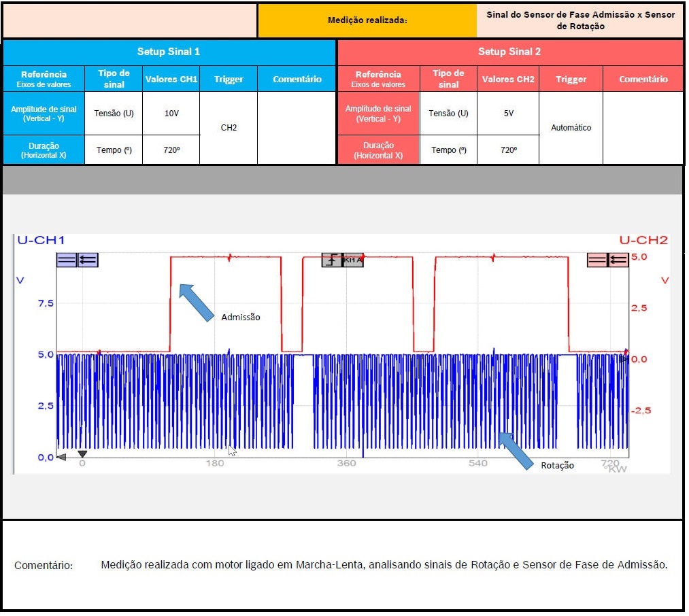Select the black triangle marker at 0 degrees
This screenshot has height=616, width=689.
82,454
